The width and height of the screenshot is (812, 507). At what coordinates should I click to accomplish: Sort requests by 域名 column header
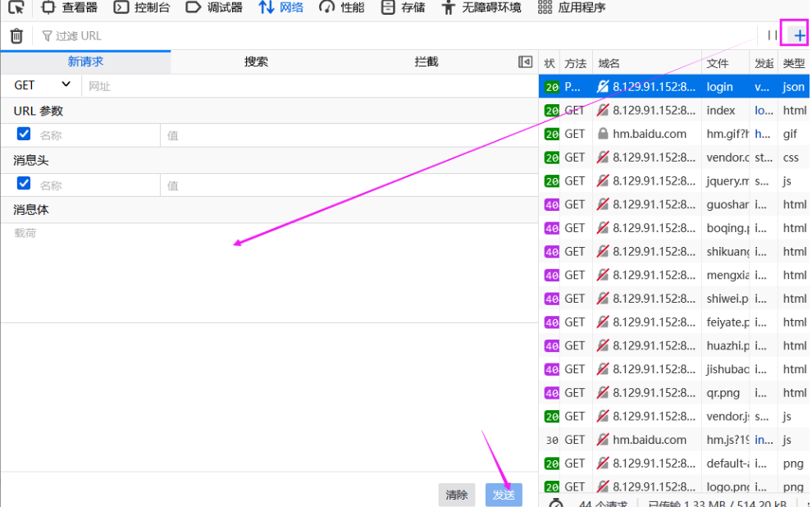pyautogui.click(x=645, y=63)
